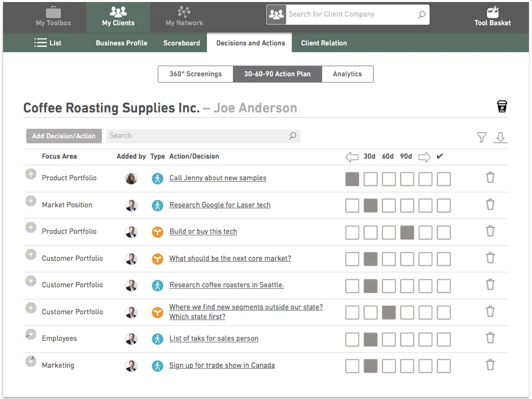Click the Added by column header
The height and width of the screenshot is (399, 532).
(131, 156)
